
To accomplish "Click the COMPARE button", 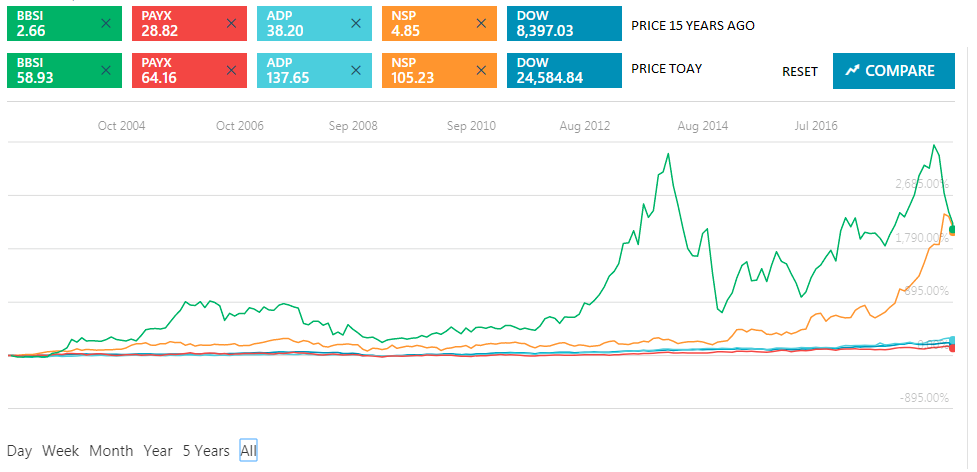I will (x=893, y=71).
